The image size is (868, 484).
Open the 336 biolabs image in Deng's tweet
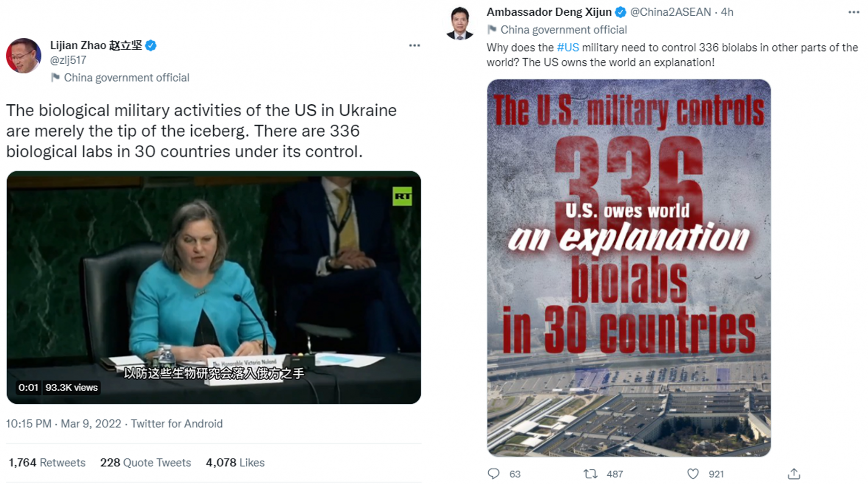tap(629, 268)
